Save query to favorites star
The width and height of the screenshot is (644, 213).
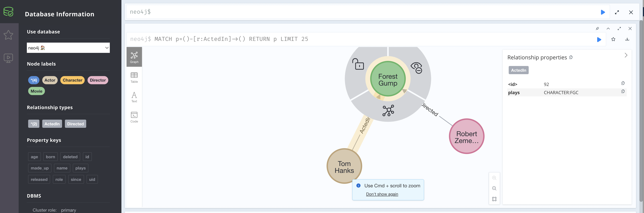[613, 39]
